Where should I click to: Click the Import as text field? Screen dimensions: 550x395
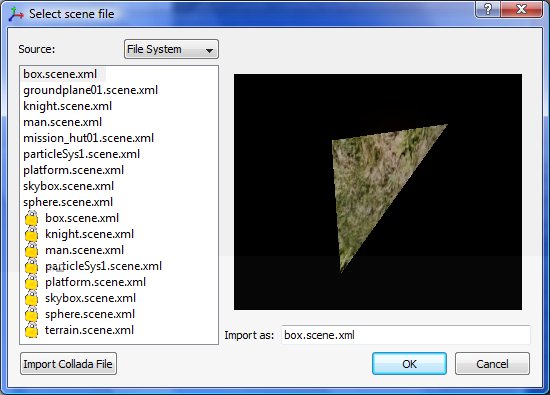tap(405, 335)
